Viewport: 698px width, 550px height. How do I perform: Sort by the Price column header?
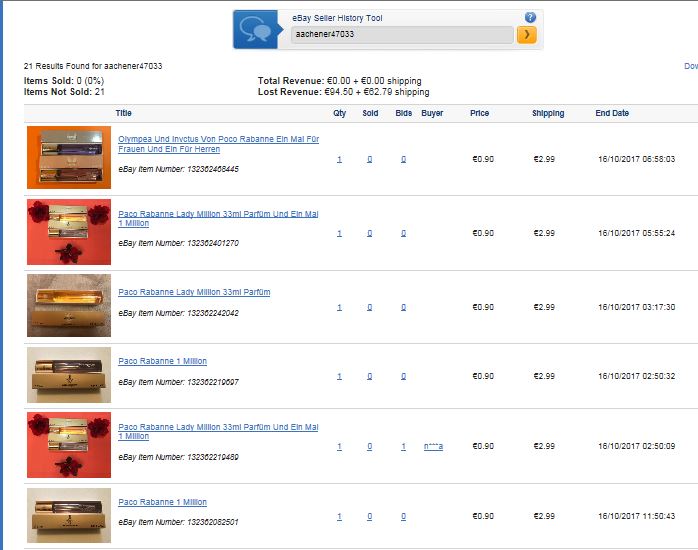point(480,113)
